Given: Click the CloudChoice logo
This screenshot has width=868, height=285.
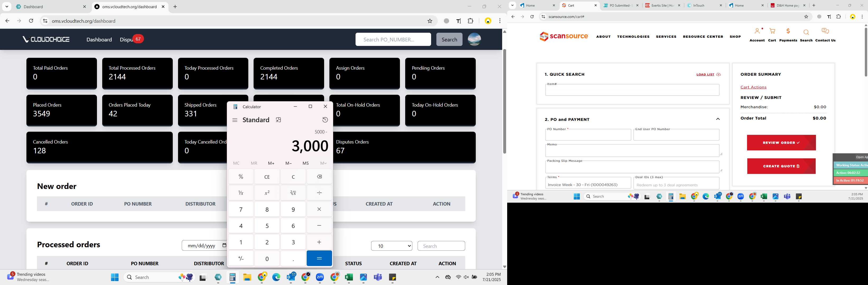Looking at the screenshot, I should (x=46, y=39).
